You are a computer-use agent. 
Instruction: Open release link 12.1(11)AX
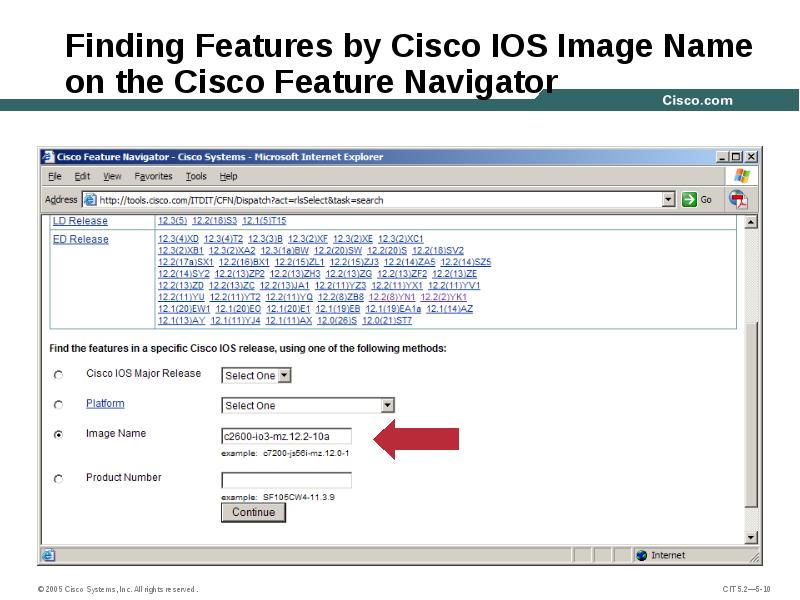[289, 320]
